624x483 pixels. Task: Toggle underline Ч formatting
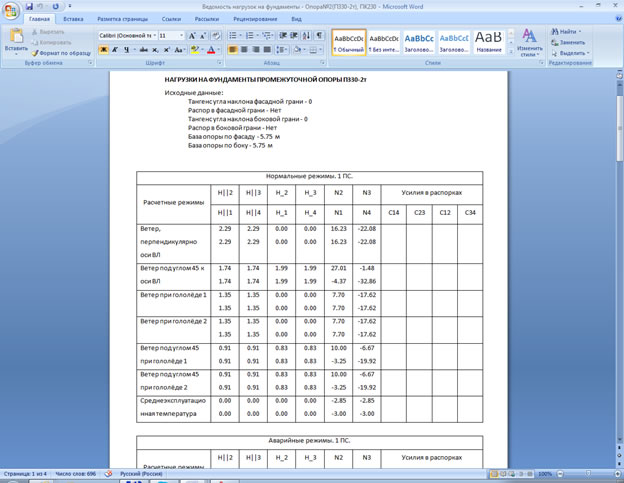point(126,50)
